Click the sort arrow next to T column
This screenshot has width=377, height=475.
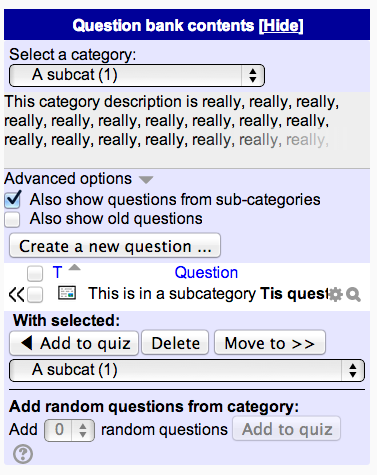click(x=75, y=267)
